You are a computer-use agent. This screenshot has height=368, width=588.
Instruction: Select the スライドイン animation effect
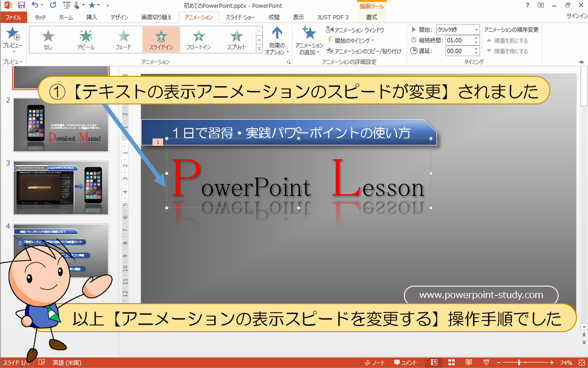tap(161, 39)
